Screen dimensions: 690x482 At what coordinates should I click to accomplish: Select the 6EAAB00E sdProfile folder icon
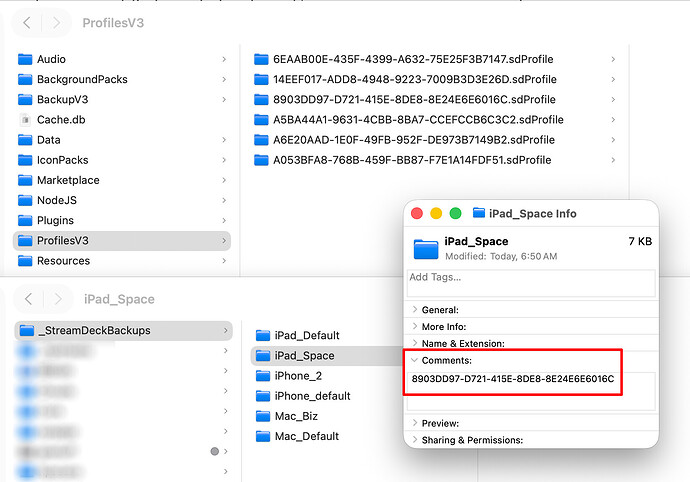(261, 59)
